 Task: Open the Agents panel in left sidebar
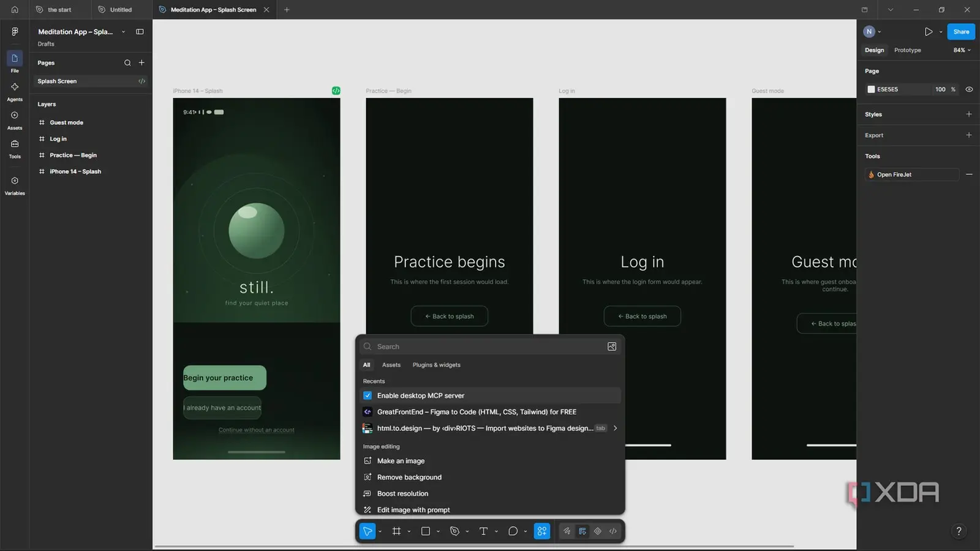[x=15, y=91]
